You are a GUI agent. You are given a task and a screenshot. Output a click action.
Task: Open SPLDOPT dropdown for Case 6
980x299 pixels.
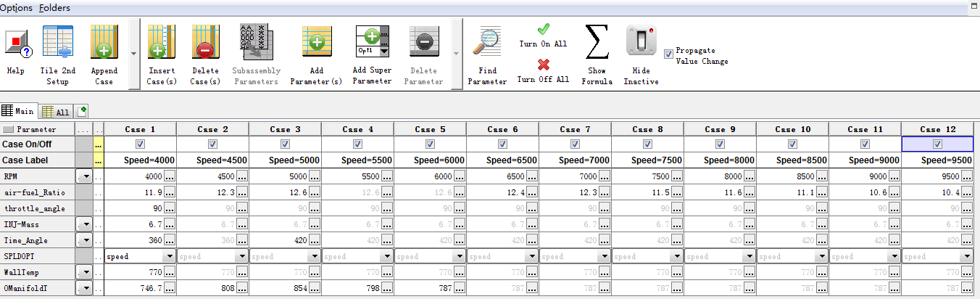coord(532,256)
